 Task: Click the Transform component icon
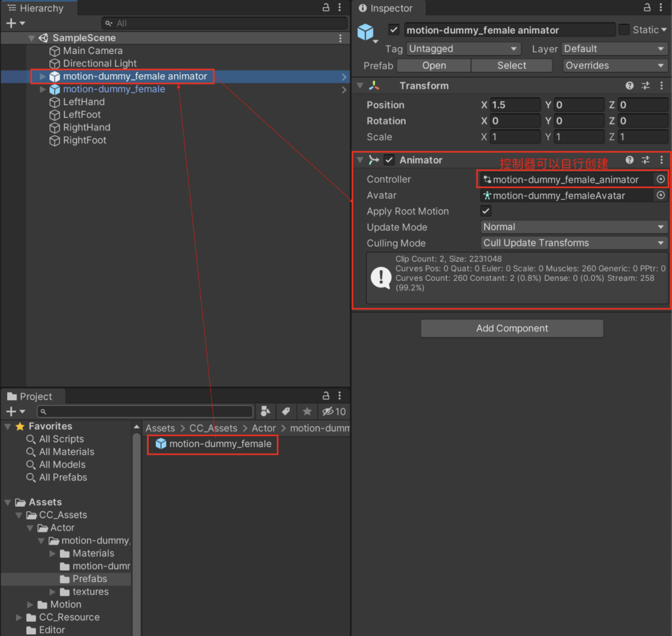(374, 86)
